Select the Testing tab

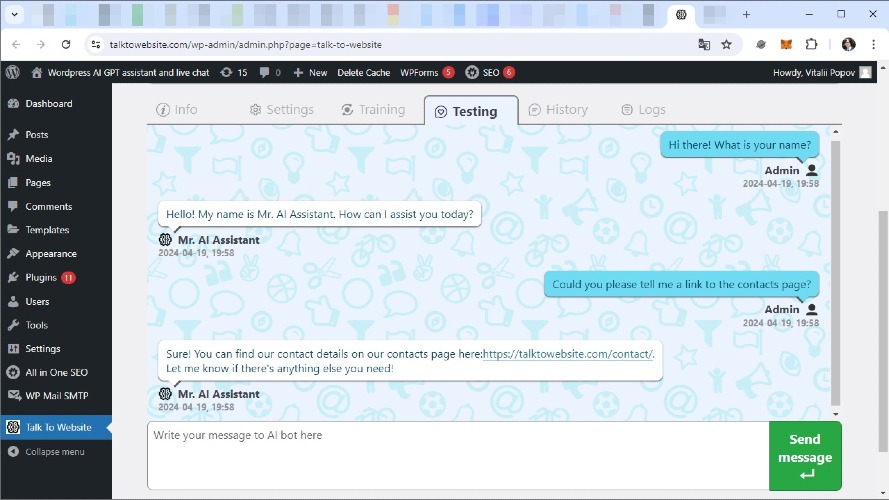point(471,111)
